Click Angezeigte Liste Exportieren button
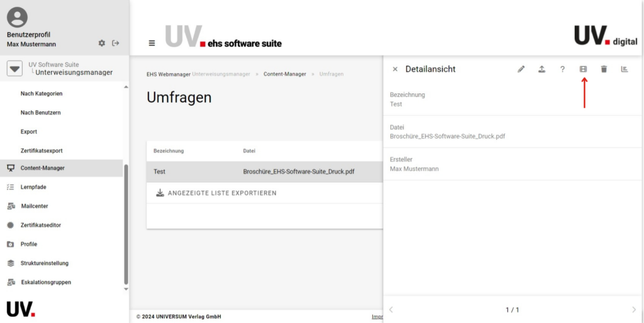The height and width of the screenshot is (323, 644). click(x=216, y=193)
